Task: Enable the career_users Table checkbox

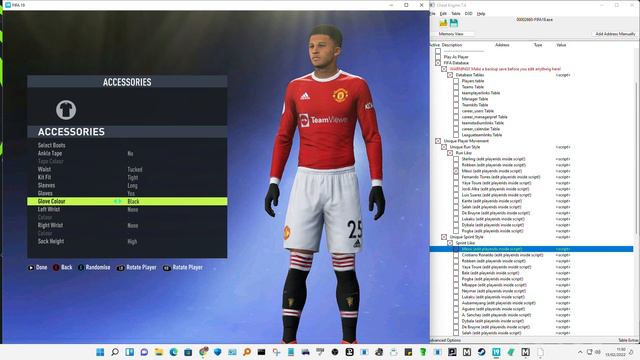Action: coord(456,111)
